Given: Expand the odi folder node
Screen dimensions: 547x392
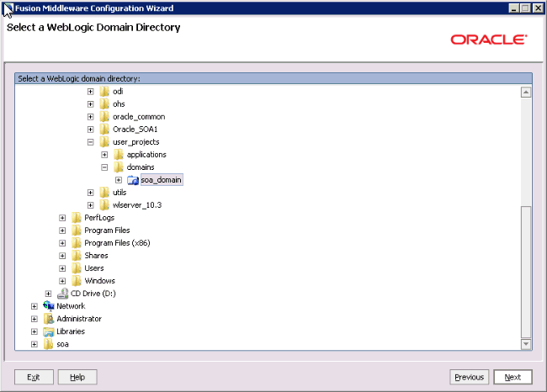Looking at the screenshot, I should click(90, 92).
